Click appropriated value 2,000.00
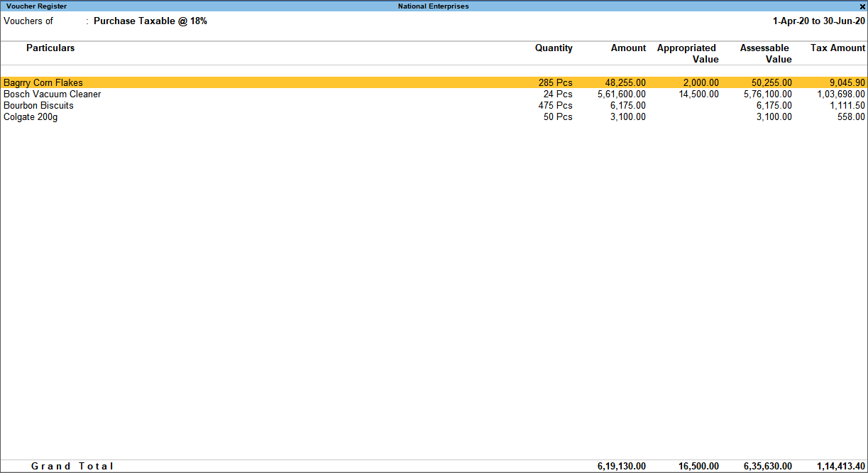This screenshot has width=868, height=473. pos(701,82)
